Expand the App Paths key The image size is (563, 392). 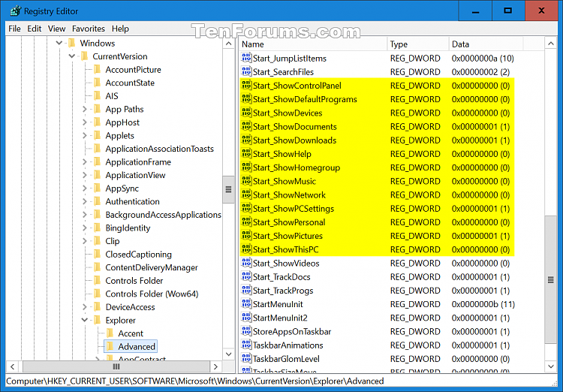(85, 109)
